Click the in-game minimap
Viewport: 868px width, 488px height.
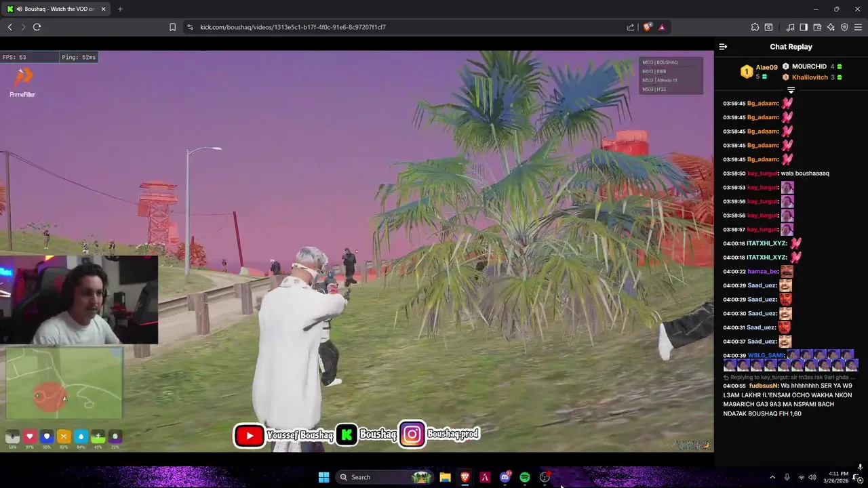(64, 384)
